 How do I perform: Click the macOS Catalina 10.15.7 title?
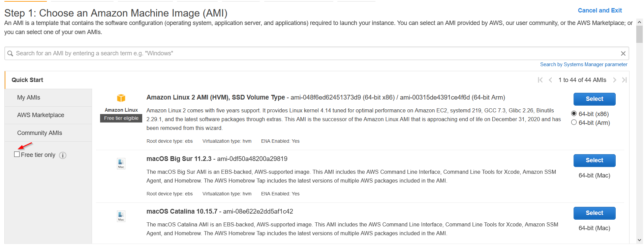point(182,212)
